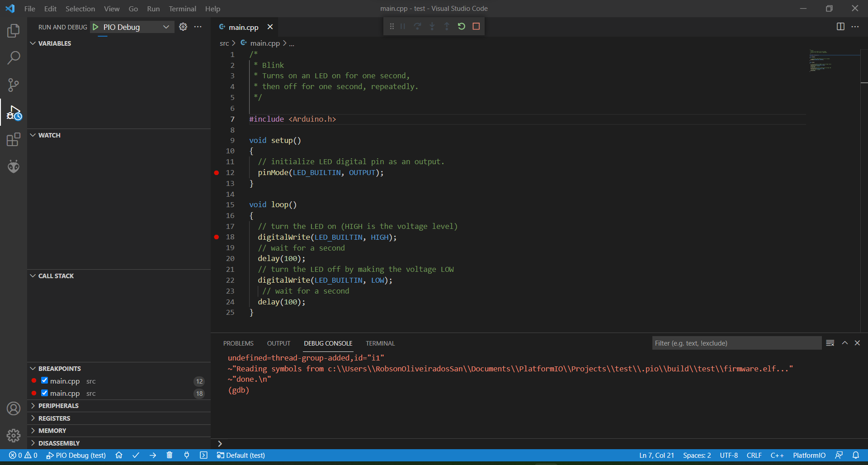This screenshot has height=465, width=868.
Task: Open the Accounts menu icon
Action: (x=14, y=408)
